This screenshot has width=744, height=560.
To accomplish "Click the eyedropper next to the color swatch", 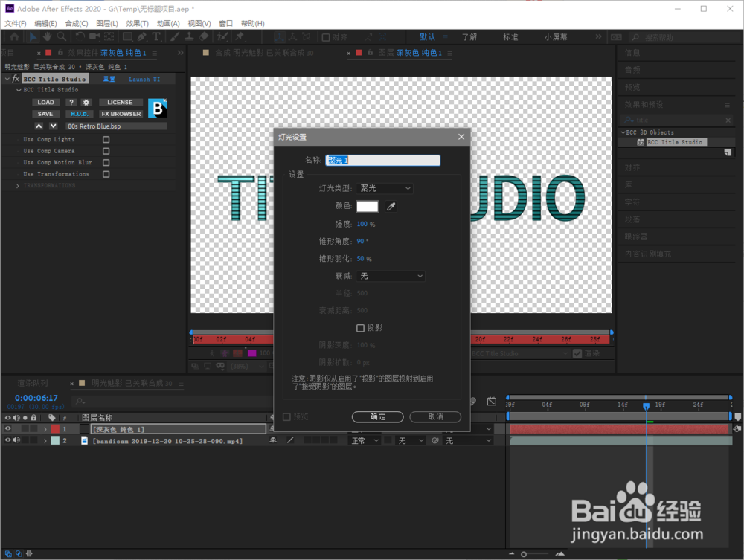I will (x=391, y=206).
